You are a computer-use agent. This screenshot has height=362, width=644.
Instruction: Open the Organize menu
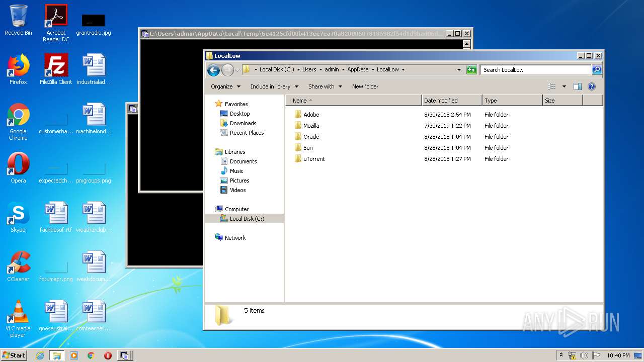[225, 86]
